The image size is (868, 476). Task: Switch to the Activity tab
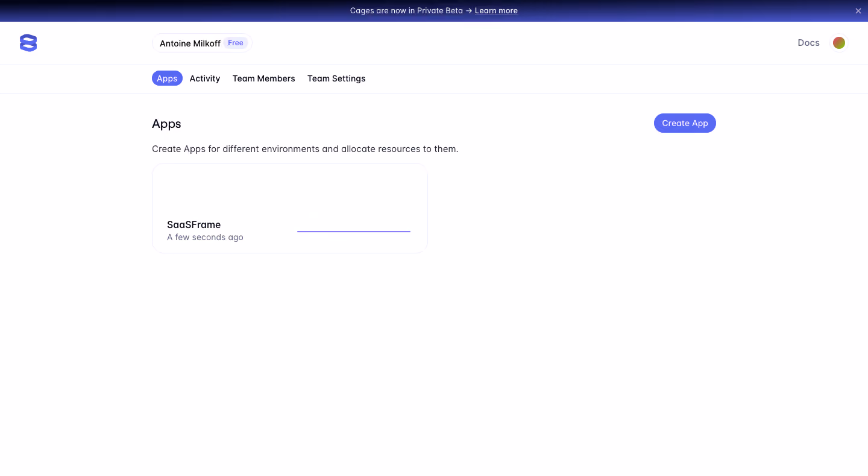click(x=205, y=78)
